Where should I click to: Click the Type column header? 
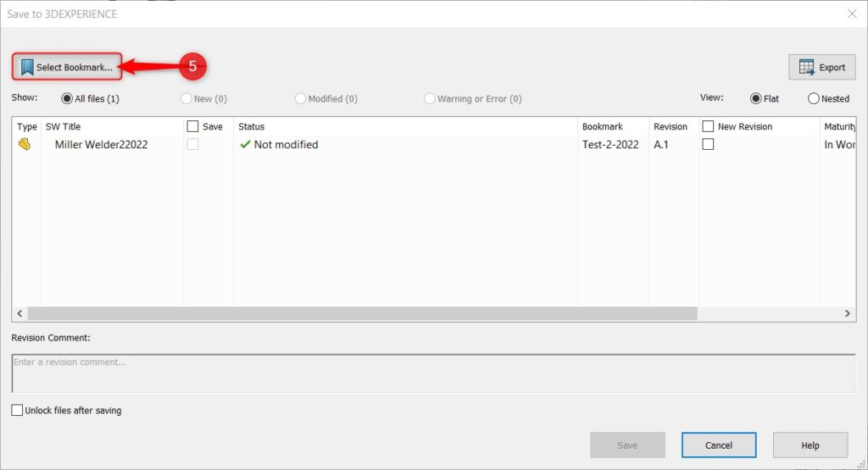pyautogui.click(x=26, y=127)
